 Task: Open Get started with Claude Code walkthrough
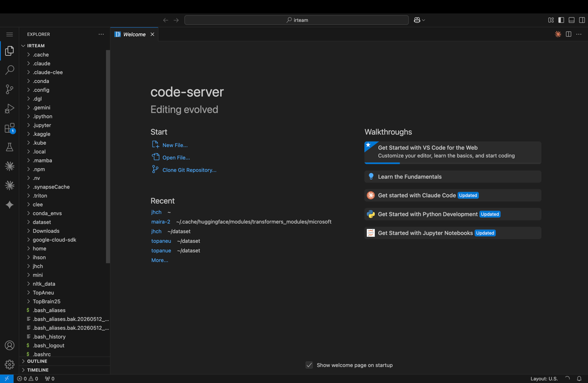point(452,195)
